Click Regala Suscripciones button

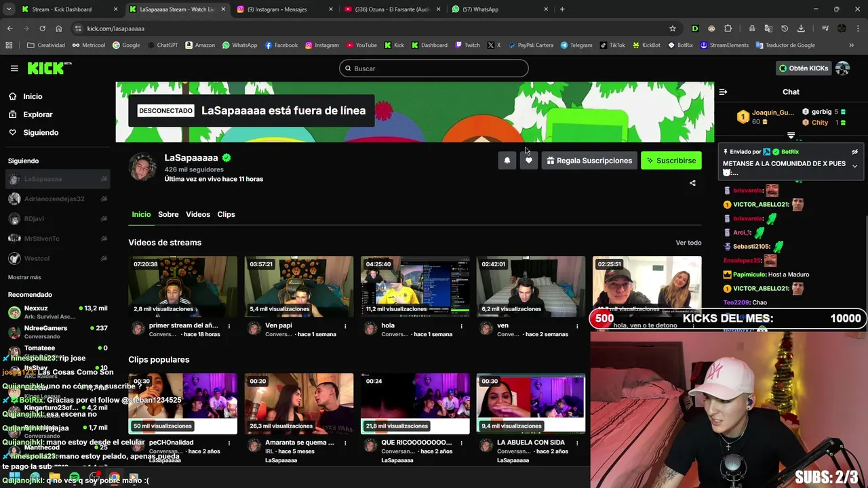tap(589, 161)
